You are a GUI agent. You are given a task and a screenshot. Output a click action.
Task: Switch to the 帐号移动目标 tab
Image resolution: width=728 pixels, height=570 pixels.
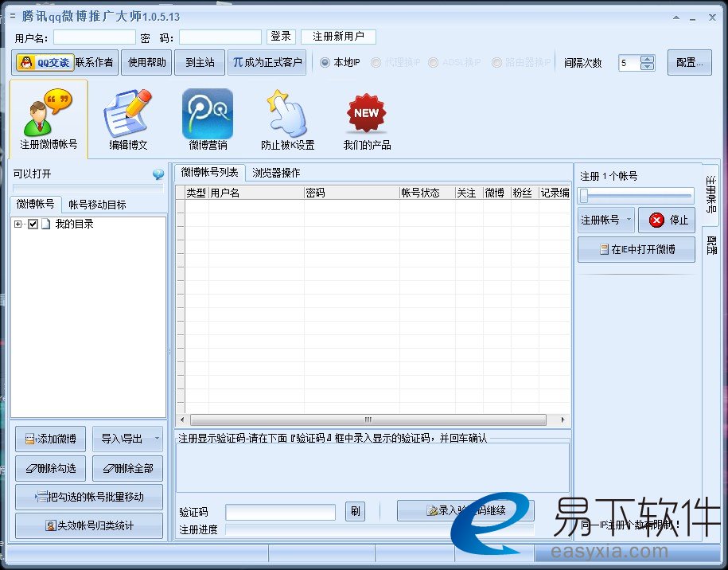tap(97, 205)
